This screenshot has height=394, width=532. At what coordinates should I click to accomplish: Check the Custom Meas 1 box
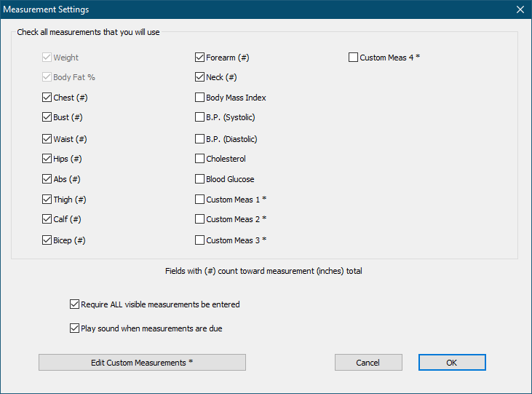[x=200, y=200]
